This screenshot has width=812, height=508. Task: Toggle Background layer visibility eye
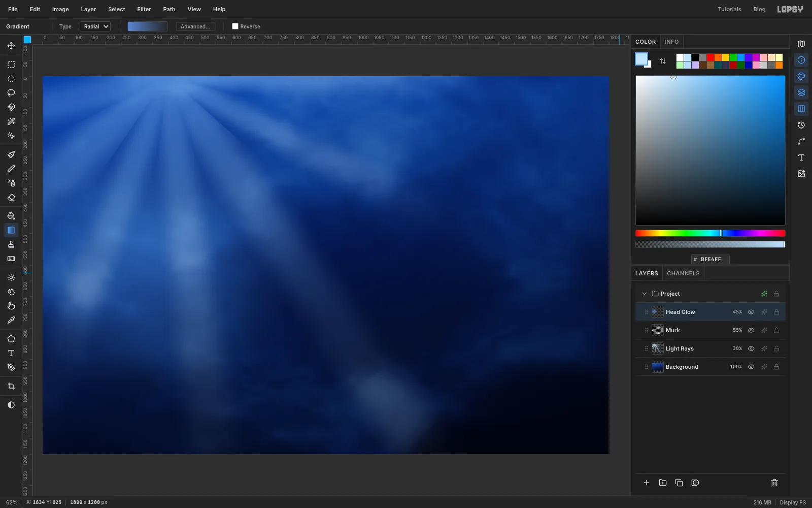(x=751, y=367)
